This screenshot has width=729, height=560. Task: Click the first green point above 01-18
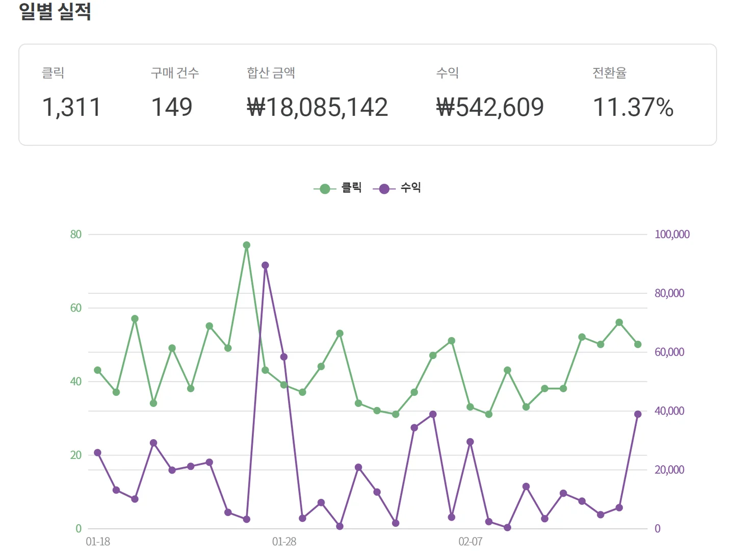97,370
